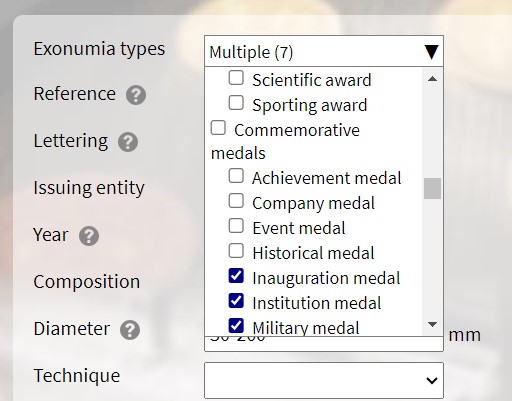
Task: Enable the Achievement medal option
Action: tap(236, 176)
